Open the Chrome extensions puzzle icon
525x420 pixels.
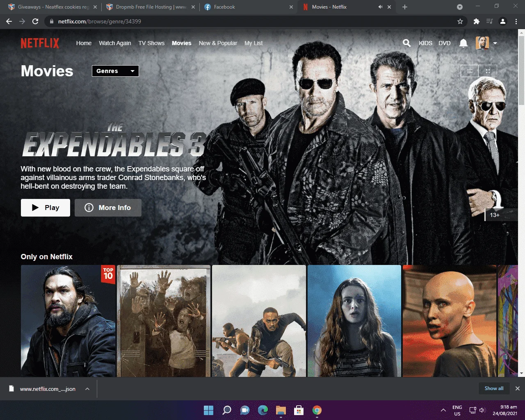[x=477, y=21]
